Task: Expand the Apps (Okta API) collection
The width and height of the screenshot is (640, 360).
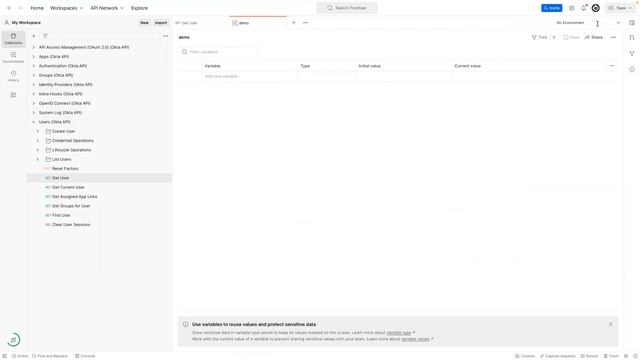Action: click(34, 57)
